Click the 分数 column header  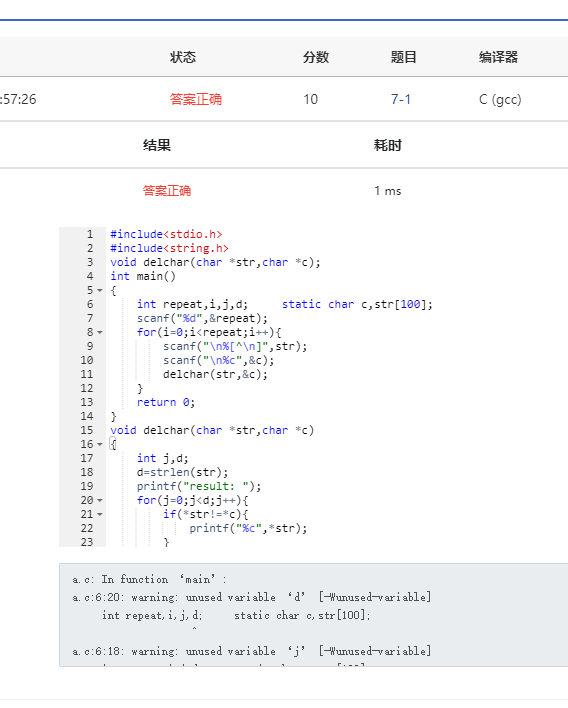pyautogui.click(x=316, y=57)
